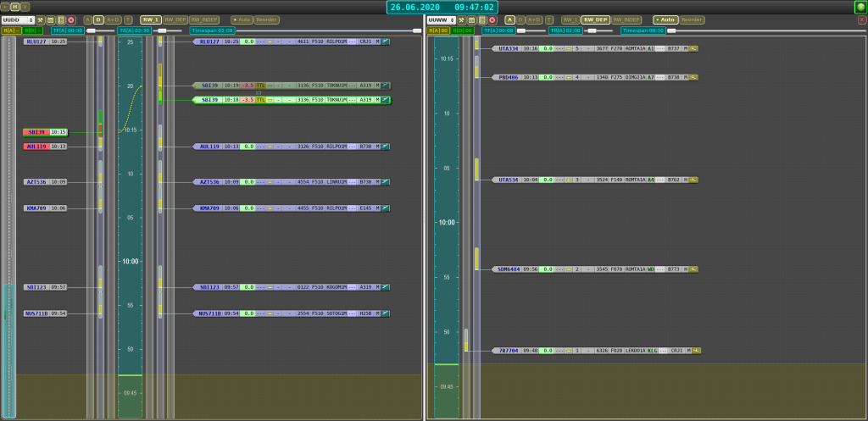
Task: Click the green status light at top right
Action: pyautogui.click(x=860, y=7)
